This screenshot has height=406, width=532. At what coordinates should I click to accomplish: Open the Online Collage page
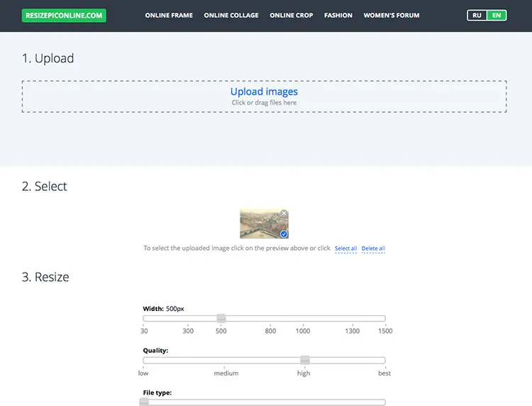[231, 16]
